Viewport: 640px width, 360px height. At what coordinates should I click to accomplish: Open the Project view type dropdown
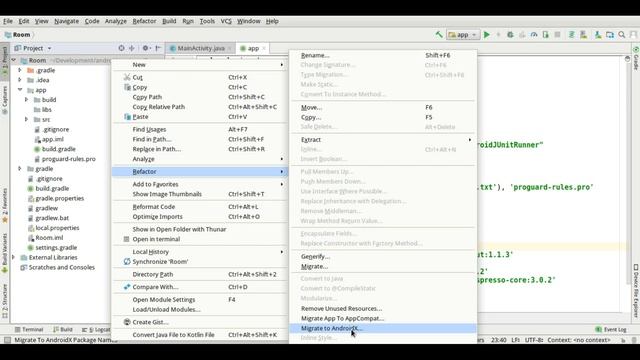point(33,48)
